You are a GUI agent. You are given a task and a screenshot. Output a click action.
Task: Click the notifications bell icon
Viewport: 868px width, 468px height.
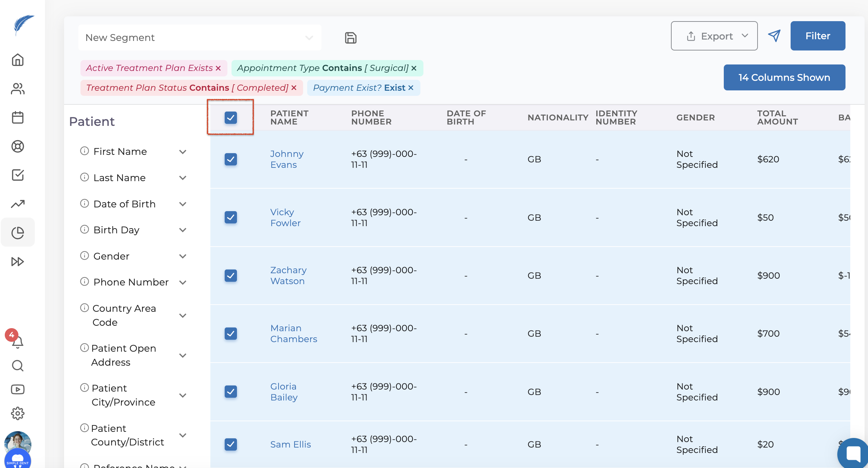coord(18,342)
